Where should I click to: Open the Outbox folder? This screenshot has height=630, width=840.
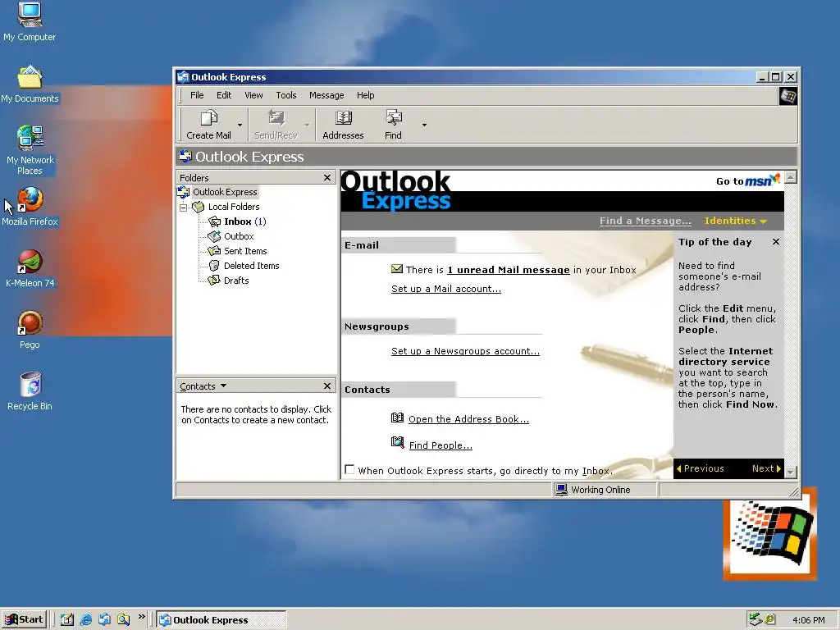(239, 236)
